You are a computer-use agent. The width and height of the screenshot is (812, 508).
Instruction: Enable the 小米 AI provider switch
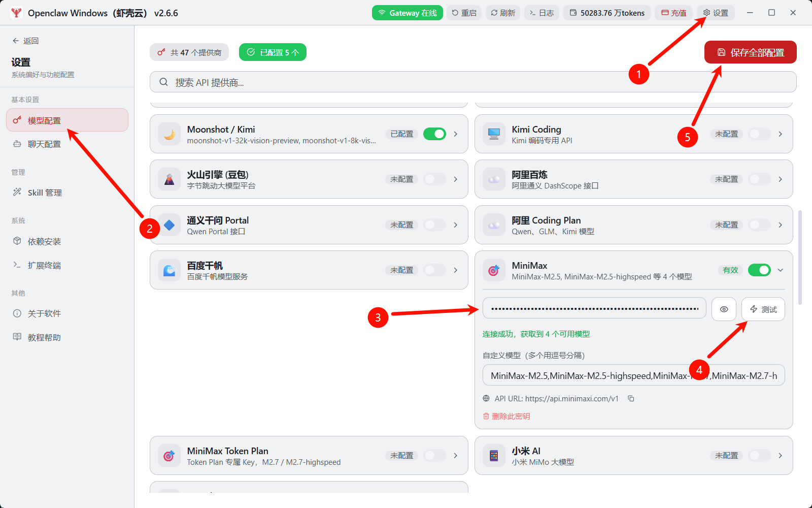tap(759, 456)
